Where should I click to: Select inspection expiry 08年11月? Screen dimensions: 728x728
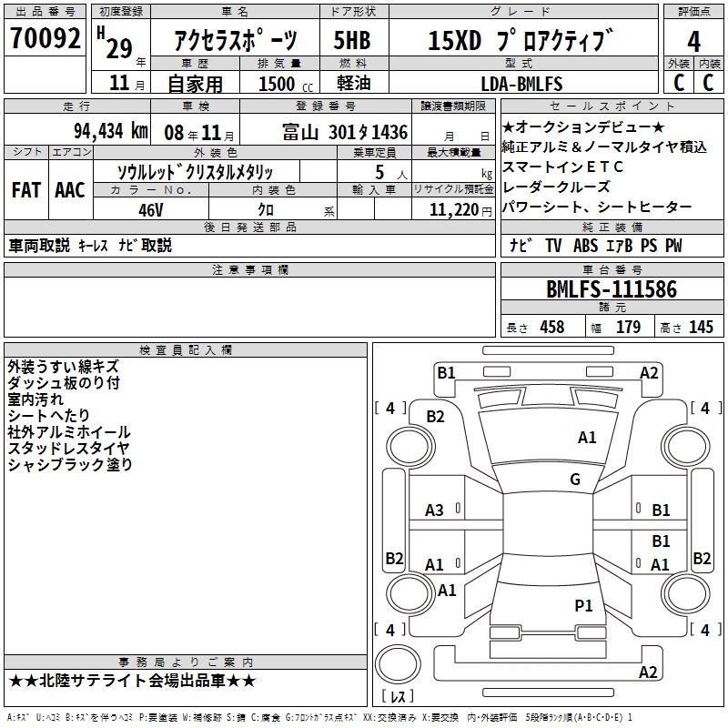(199, 133)
